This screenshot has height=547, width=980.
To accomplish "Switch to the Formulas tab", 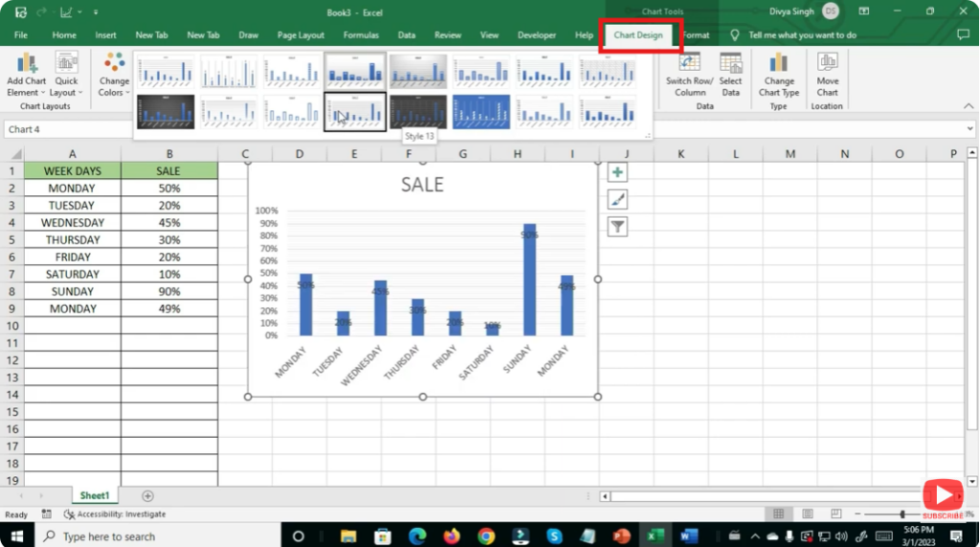I will (x=361, y=35).
